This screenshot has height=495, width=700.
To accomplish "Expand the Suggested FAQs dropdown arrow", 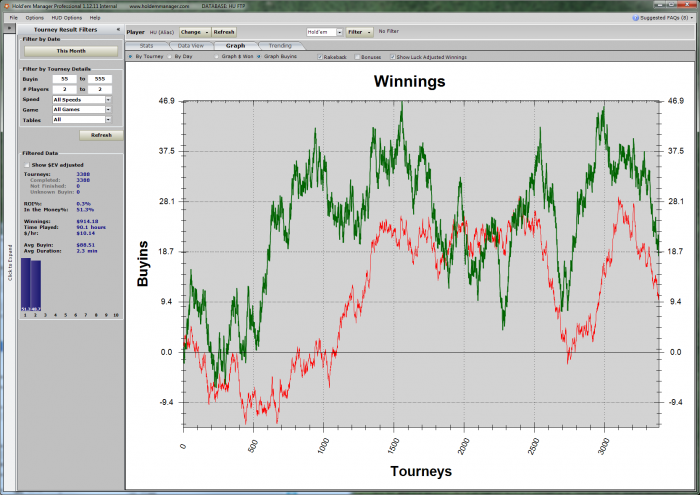I will pyautogui.click(x=692, y=18).
